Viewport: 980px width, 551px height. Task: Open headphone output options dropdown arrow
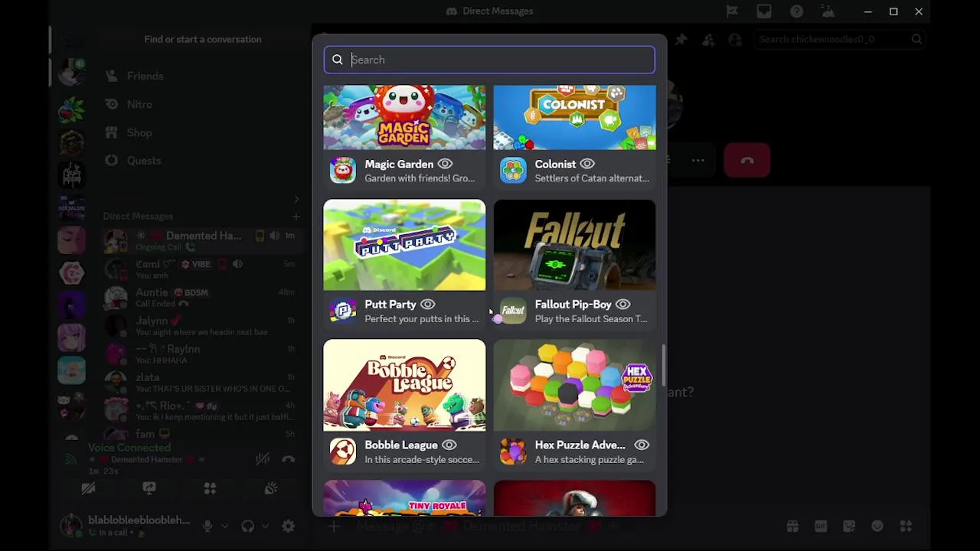pyautogui.click(x=265, y=526)
